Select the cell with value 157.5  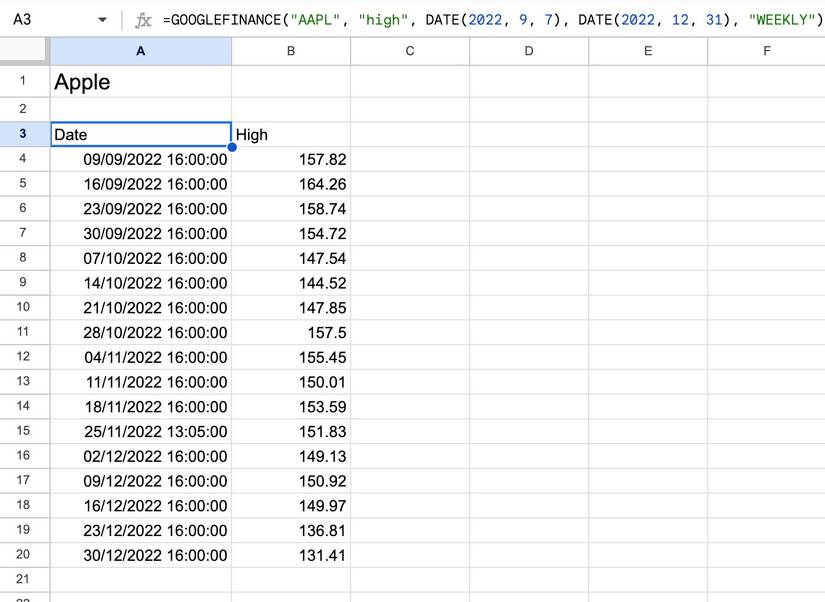coord(290,332)
